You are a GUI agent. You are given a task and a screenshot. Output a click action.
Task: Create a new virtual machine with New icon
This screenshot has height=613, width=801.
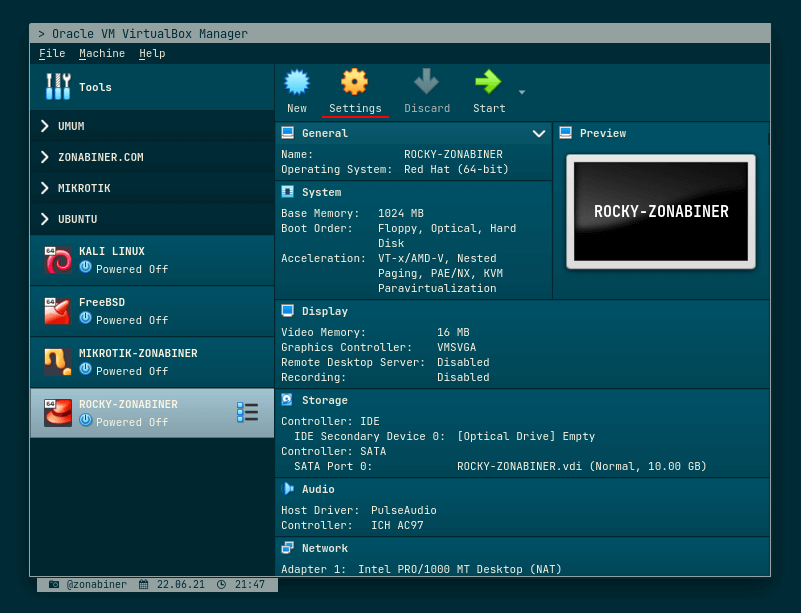296,90
